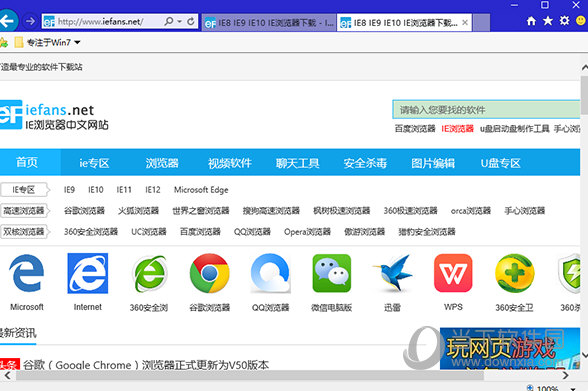588x391 pixels.
Task: Open the 谷歌浏览器 text link in category row
Action: click(x=84, y=211)
